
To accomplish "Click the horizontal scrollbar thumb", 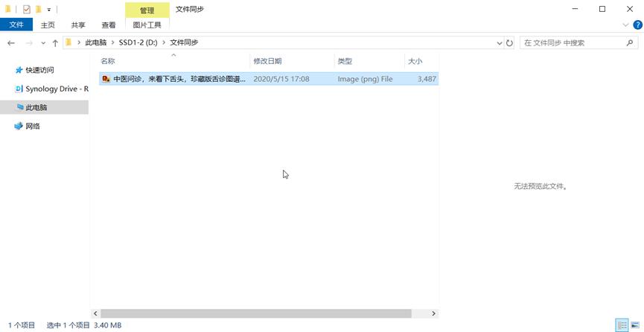I will coord(256,313).
